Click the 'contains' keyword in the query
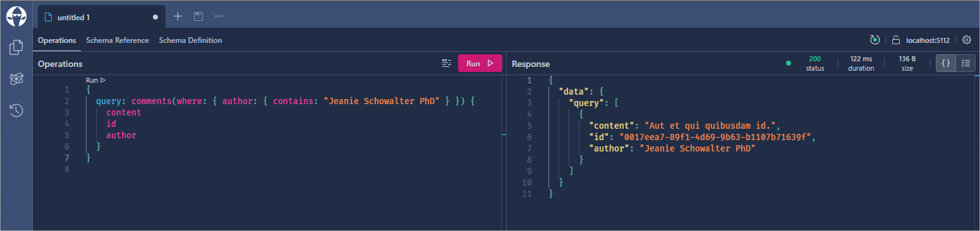 293,101
